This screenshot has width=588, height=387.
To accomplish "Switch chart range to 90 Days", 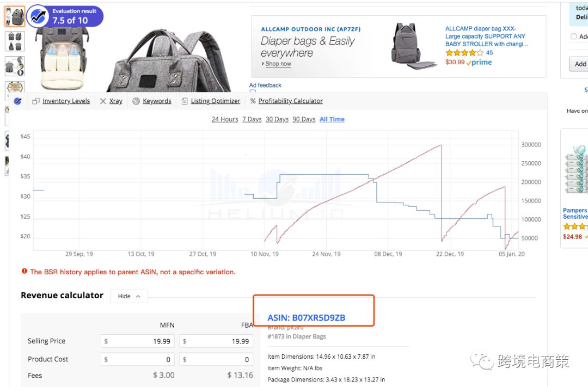I will pyautogui.click(x=304, y=119).
